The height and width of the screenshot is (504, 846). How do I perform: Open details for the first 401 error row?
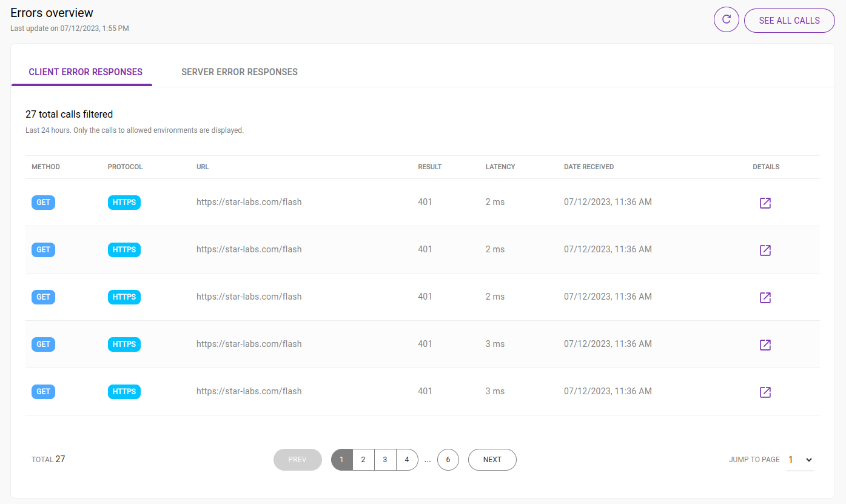point(765,203)
